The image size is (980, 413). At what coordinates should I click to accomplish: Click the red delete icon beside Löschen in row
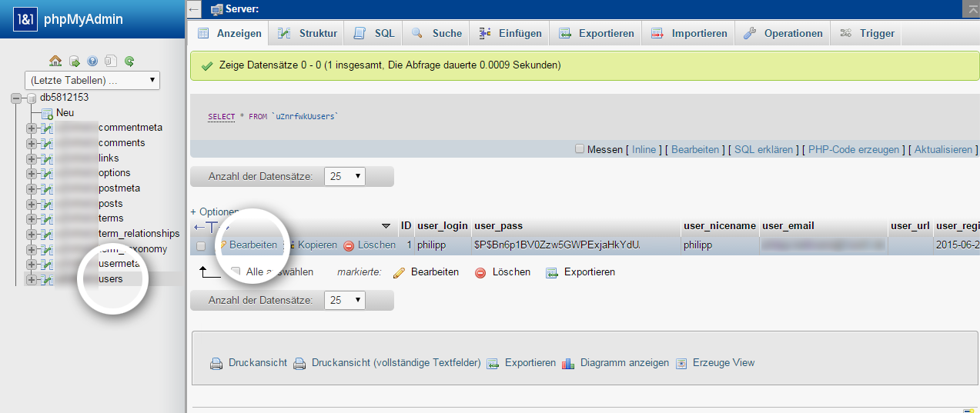(349, 245)
